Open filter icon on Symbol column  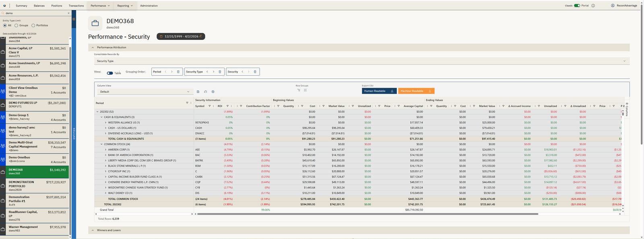(209, 106)
